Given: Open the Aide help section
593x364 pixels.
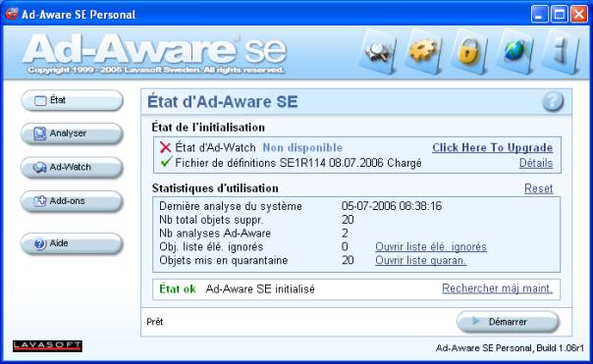Looking at the screenshot, I should (x=72, y=243).
